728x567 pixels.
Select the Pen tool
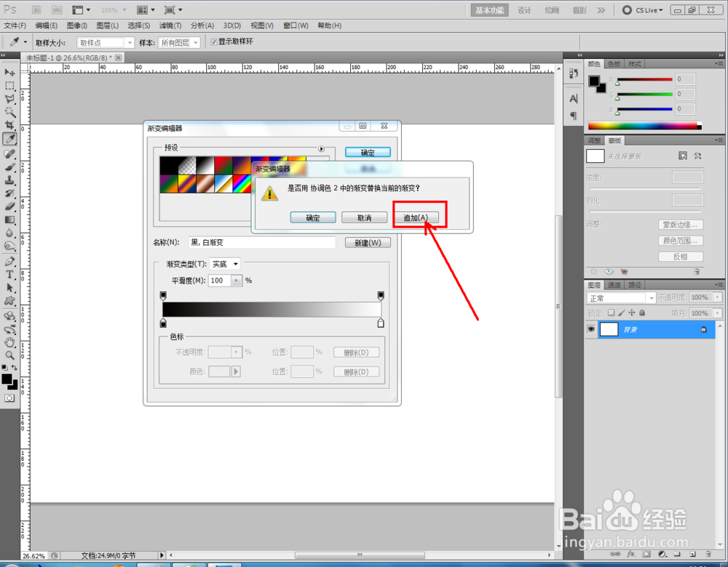coord(9,261)
